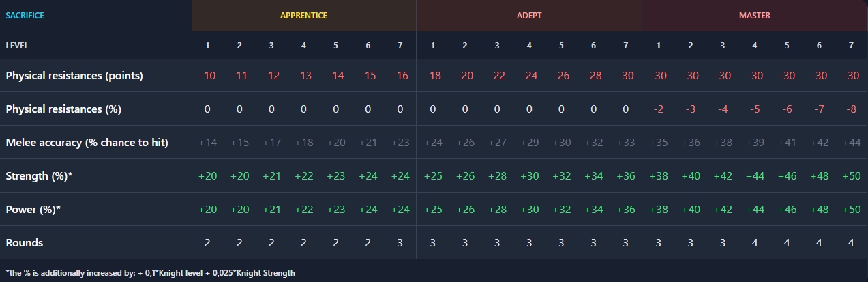Viewport: 868px width, 282px height.
Task: Click the +50 Power value at Master 7
Action: click(850, 210)
